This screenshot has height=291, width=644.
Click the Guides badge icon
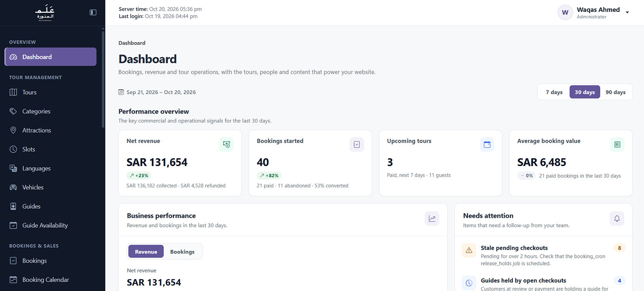[x=13, y=206]
